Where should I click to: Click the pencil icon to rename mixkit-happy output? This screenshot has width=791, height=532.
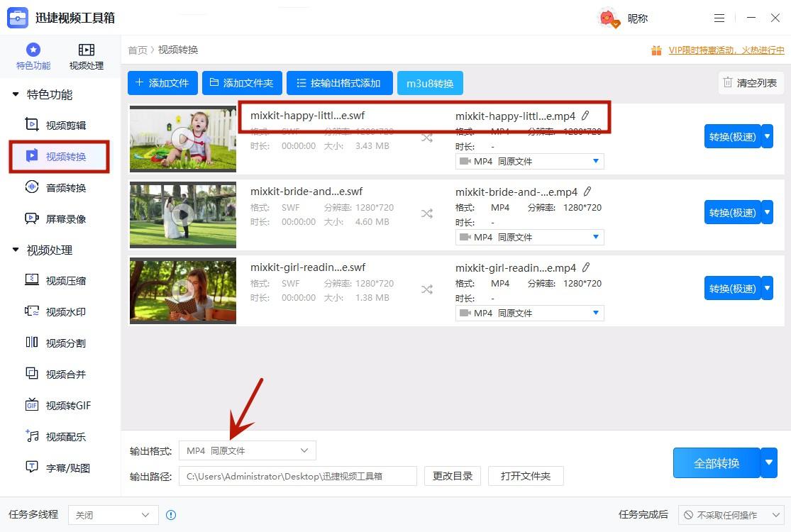coord(586,116)
